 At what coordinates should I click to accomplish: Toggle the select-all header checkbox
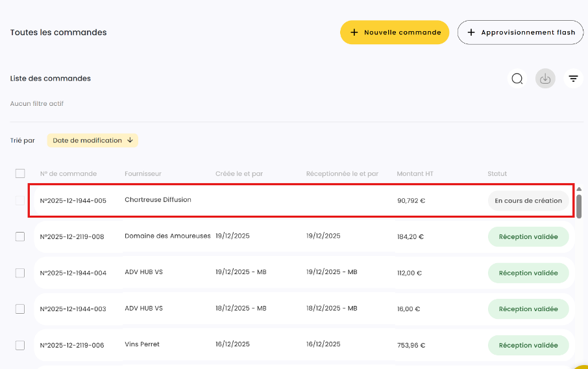coord(20,173)
